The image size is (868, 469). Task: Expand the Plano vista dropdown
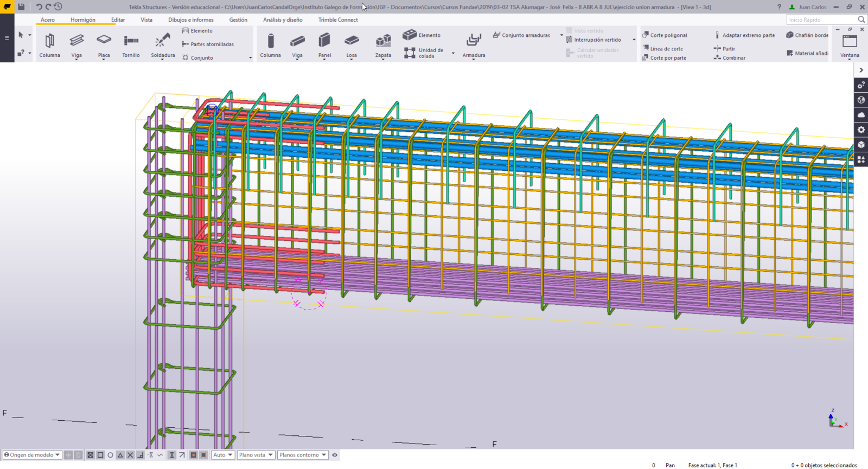(256, 455)
